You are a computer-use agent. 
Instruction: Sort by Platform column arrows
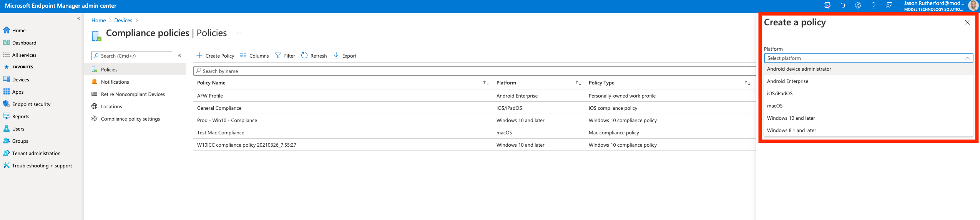(x=578, y=83)
